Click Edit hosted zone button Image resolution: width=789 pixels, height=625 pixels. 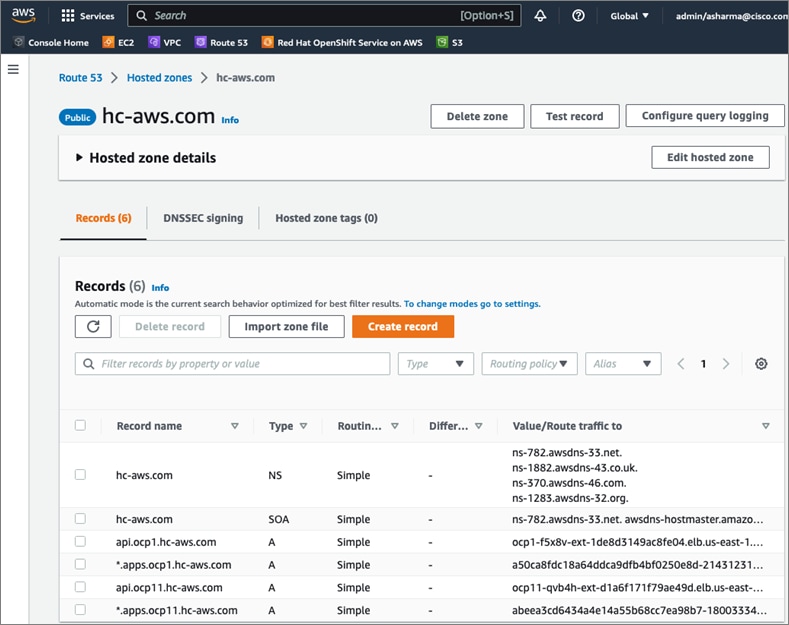tap(710, 158)
